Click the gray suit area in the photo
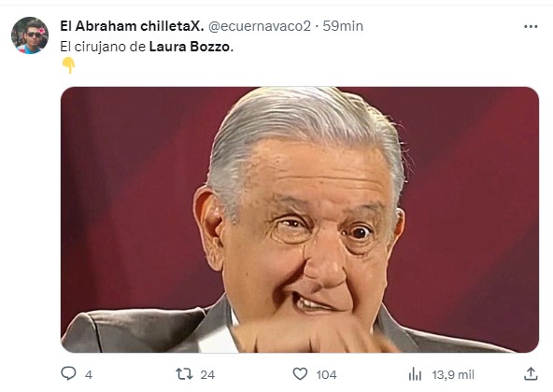 pyautogui.click(x=141, y=329)
